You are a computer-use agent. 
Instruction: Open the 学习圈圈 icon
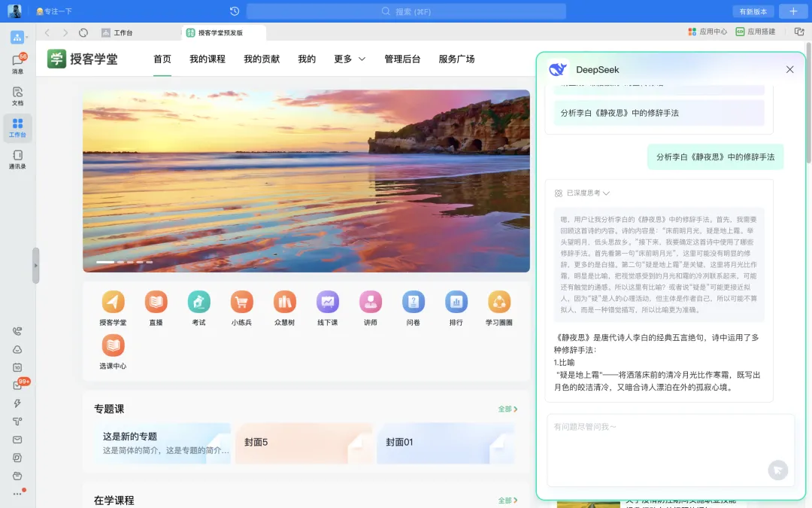[498, 303]
